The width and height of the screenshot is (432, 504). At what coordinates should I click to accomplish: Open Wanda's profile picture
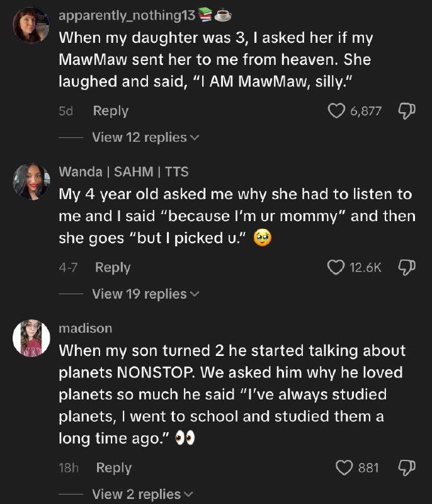[31, 182]
